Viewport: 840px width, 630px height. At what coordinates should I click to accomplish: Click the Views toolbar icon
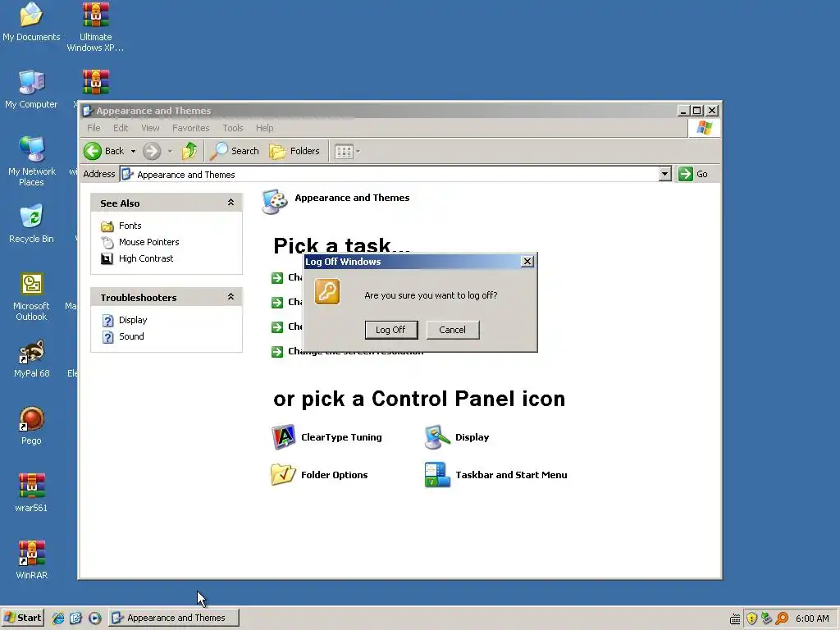click(344, 152)
